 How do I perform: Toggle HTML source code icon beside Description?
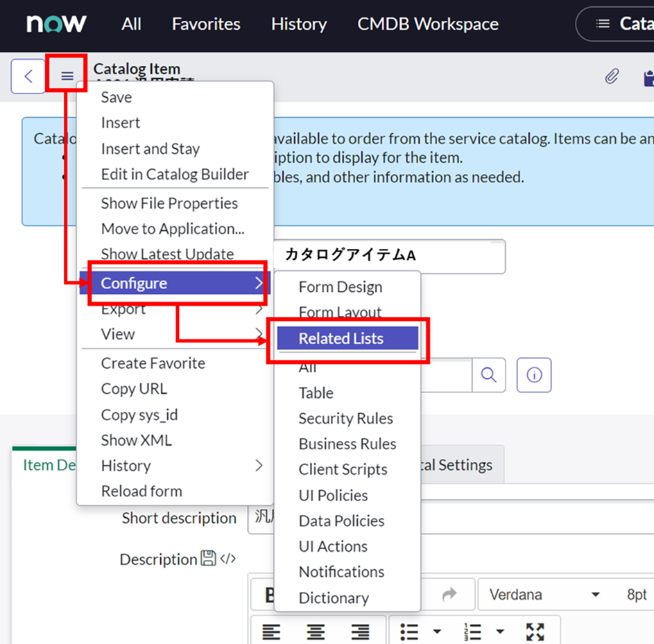[x=227, y=559]
